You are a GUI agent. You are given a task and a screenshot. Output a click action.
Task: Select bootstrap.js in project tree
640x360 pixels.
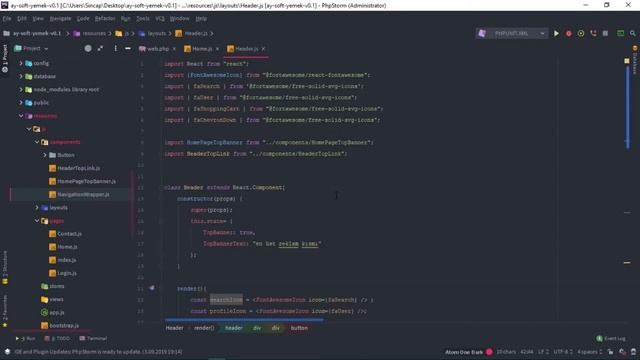[x=64, y=325]
